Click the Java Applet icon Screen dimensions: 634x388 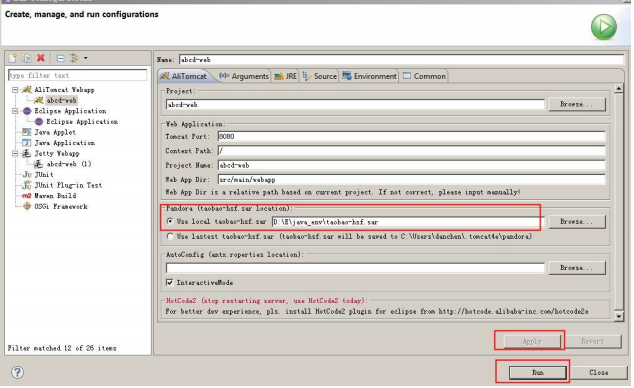(27, 132)
